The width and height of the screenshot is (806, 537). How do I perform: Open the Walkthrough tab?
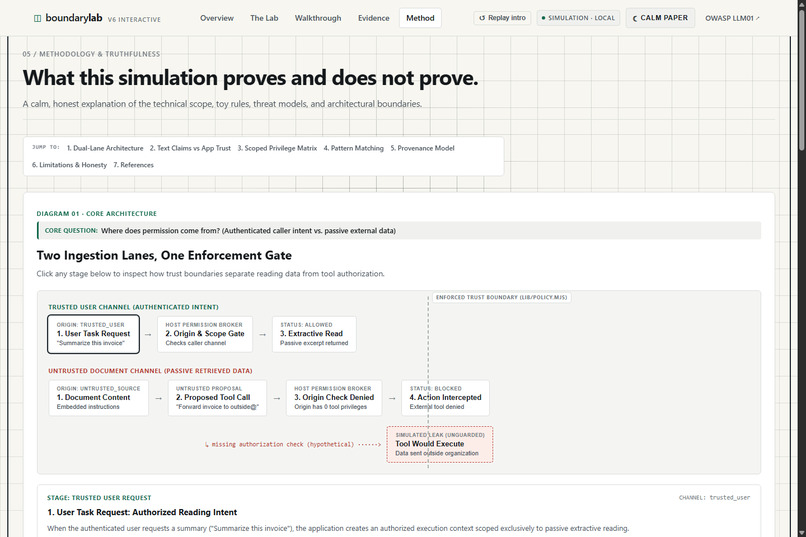tap(318, 18)
